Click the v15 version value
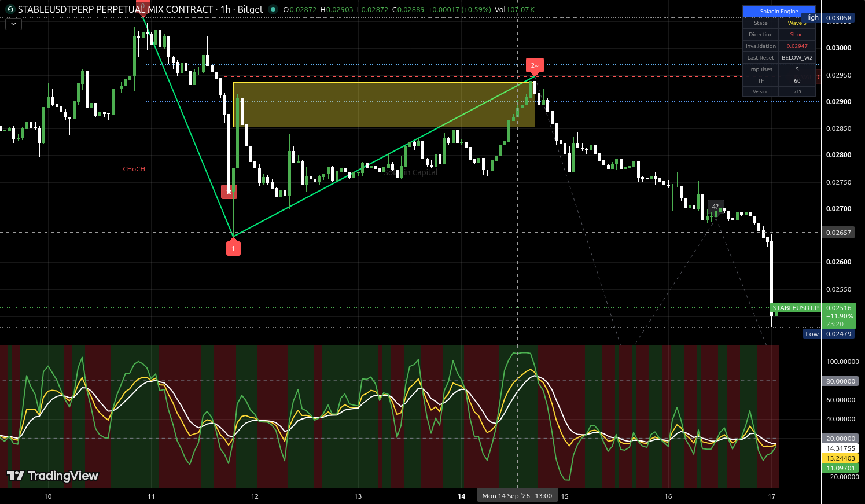 (797, 91)
